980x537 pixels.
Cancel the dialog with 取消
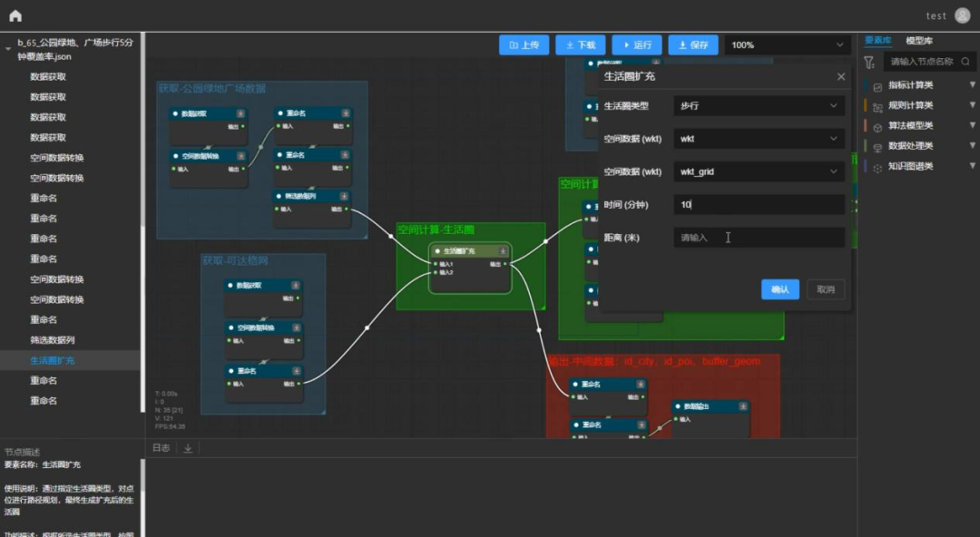(826, 289)
